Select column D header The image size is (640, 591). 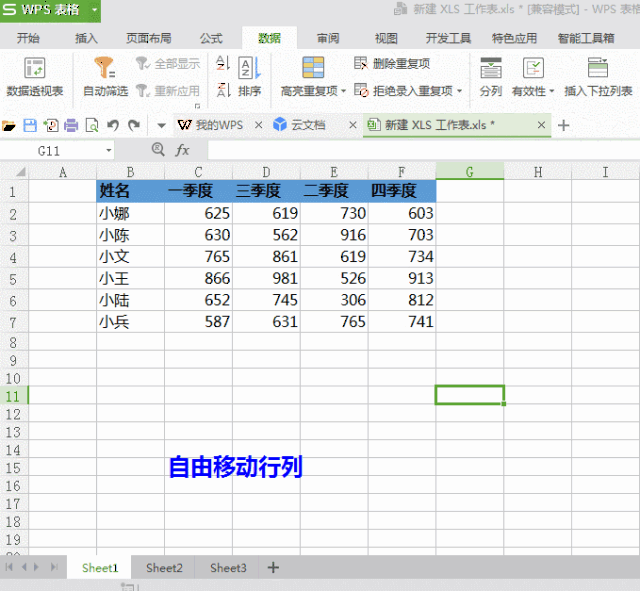pyautogui.click(x=266, y=172)
